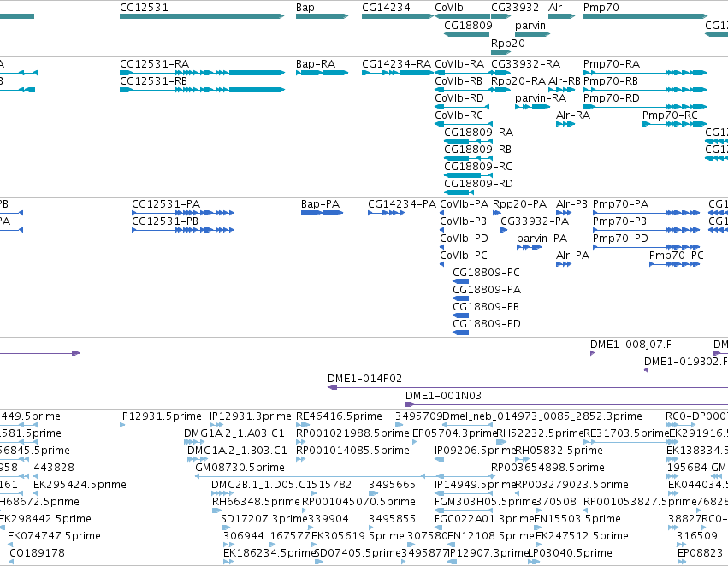The width and height of the screenshot is (728, 566).
Task: Click the Alr gene label
Action: [x=555, y=8]
